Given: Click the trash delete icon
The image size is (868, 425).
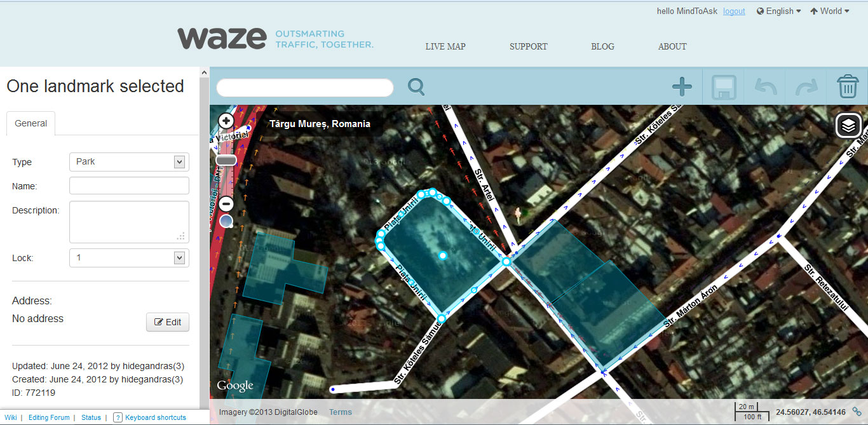Looking at the screenshot, I should coord(848,86).
